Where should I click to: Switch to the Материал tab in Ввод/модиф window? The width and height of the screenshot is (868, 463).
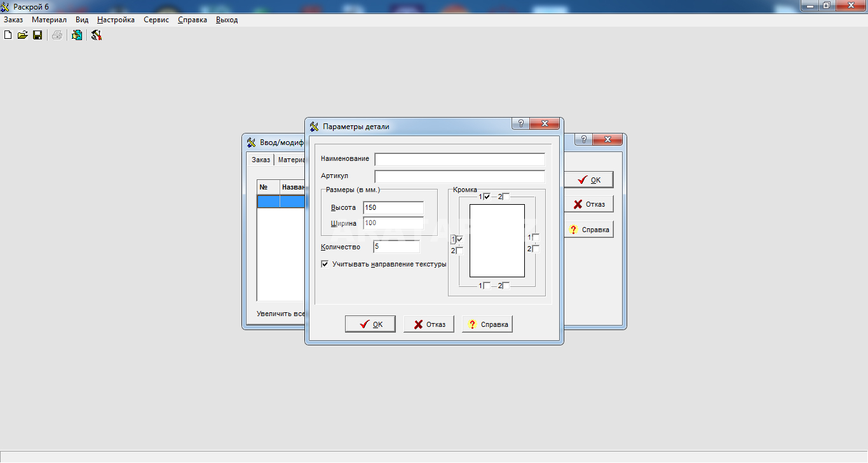pyautogui.click(x=291, y=160)
